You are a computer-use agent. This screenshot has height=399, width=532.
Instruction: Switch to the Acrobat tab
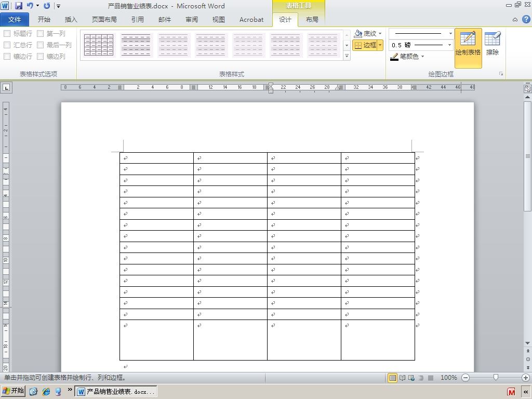[251, 19]
